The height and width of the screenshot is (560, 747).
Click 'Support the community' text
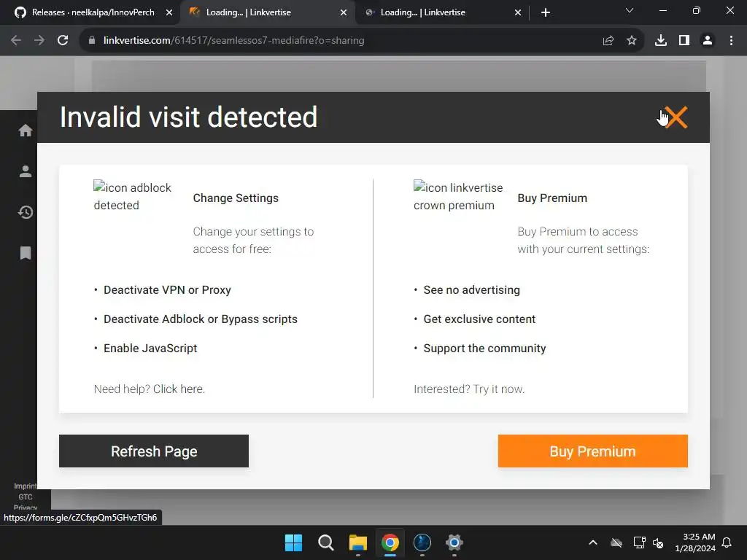[484, 348]
